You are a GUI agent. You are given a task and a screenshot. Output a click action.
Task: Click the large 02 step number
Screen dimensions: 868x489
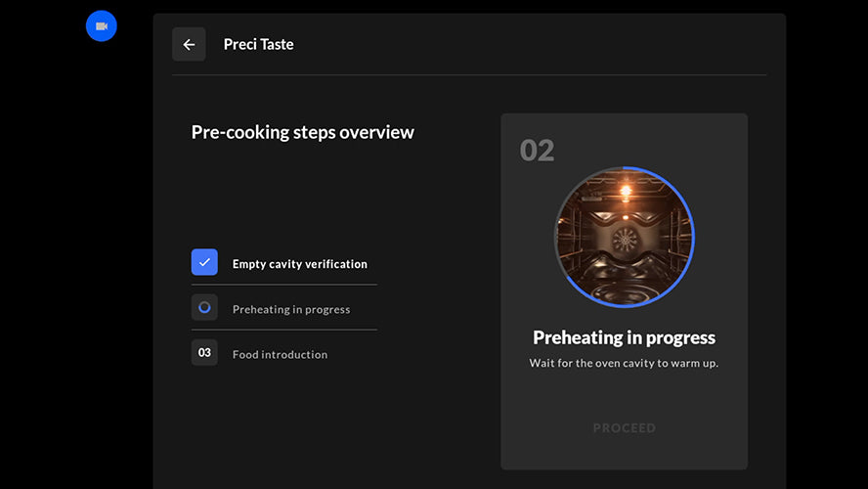[537, 151]
